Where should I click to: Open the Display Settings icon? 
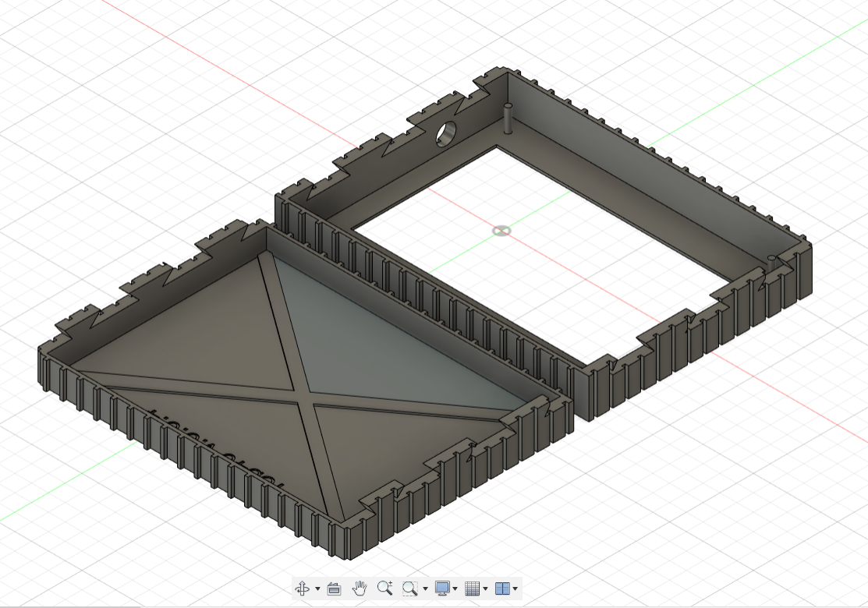(x=442, y=589)
